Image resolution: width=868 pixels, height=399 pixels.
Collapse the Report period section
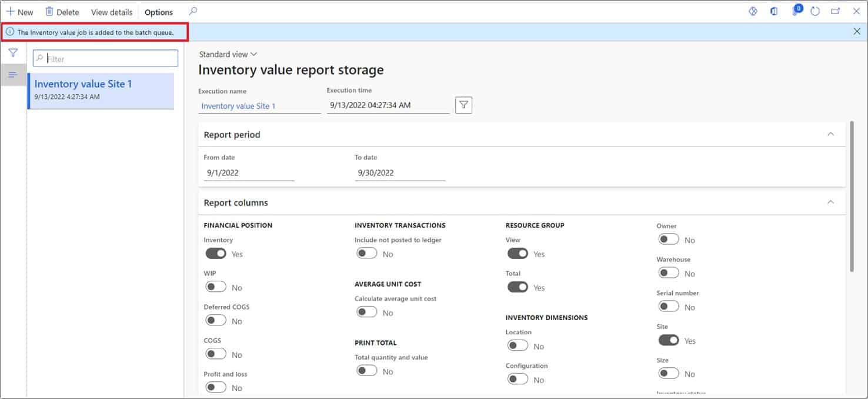(830, 134)
